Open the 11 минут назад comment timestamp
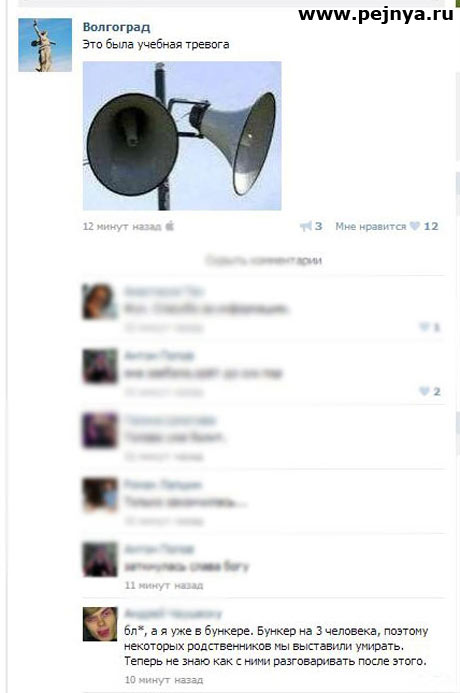Screen dimensions: 460x693 (164, 585)
